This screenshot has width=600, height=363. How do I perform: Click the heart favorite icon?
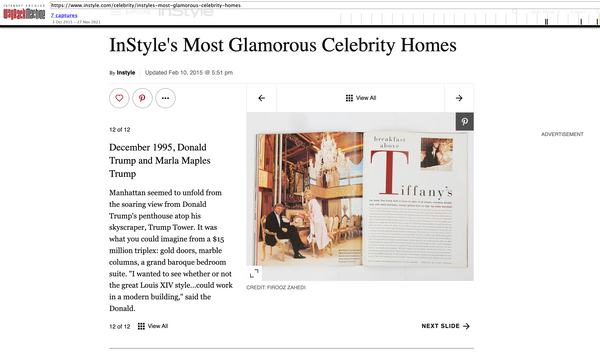[119, 98]
